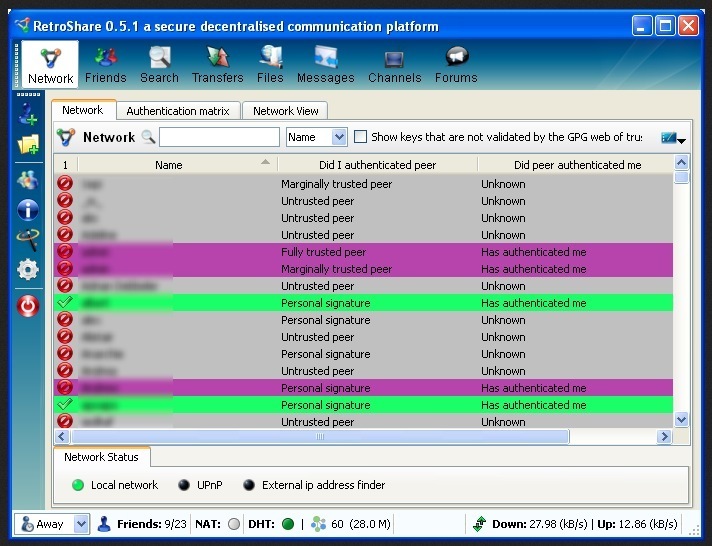Click the NAT grey status indicator
Image resolution: width=712 pixels, height=546 pixels.
coord(234,524)
